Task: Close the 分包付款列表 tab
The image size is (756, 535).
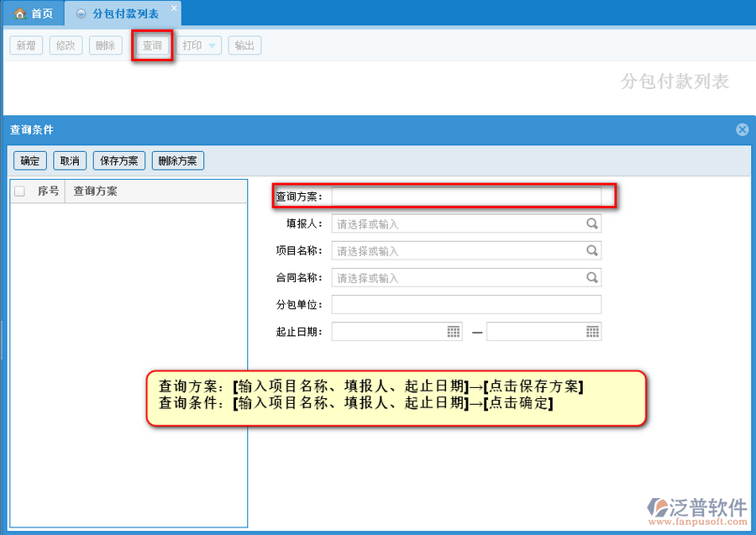Action: pos(174,8)
